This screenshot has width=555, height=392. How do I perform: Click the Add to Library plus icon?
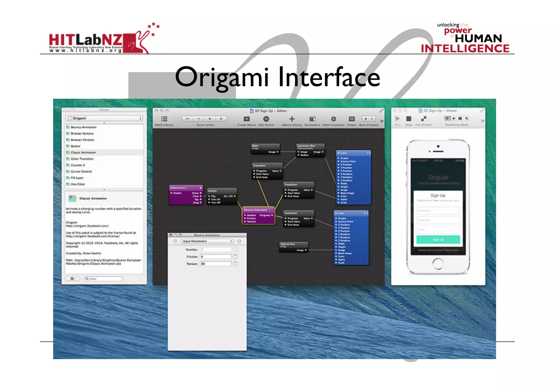coord(292,119)
